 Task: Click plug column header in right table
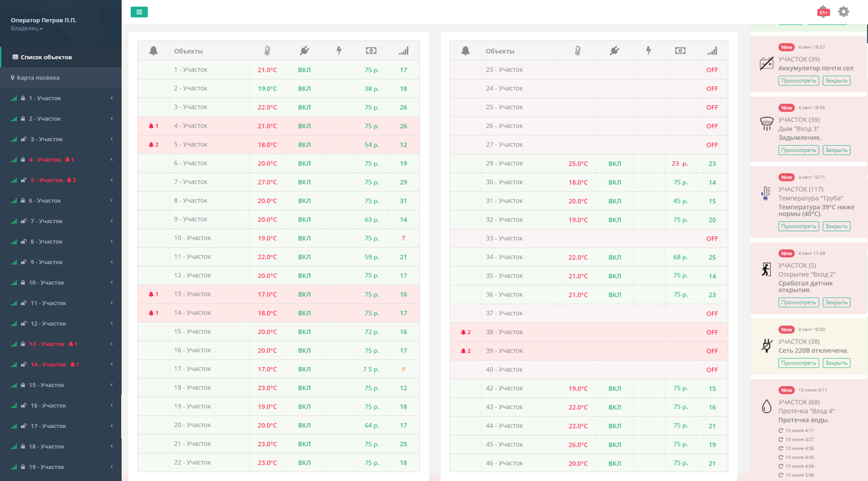tap(614, 51)
